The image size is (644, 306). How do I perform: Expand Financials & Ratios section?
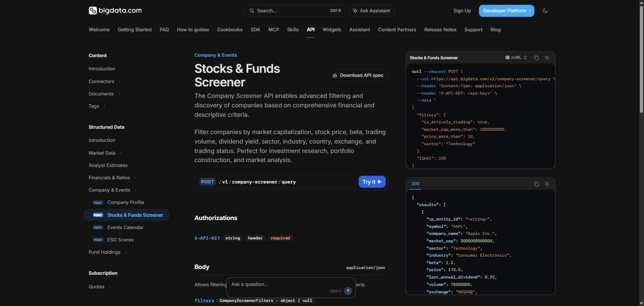135,178
